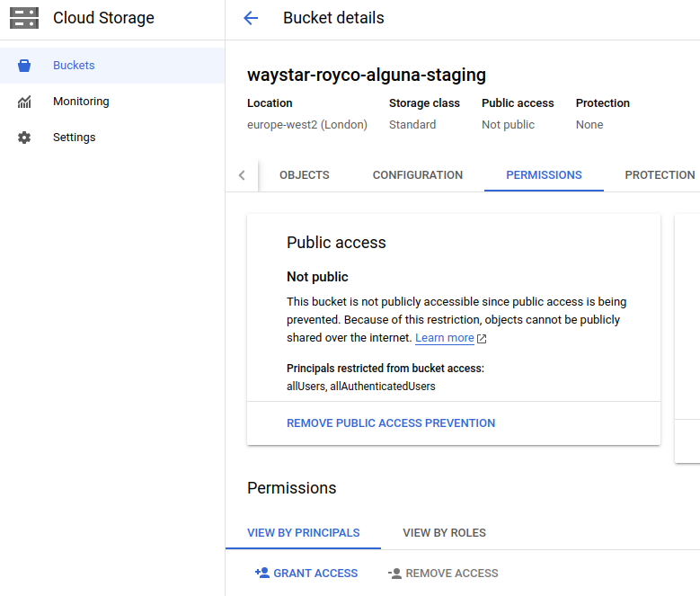Select the View by Principals tab
This screenshot has height=596, width=700.
(x=304, y=533)
